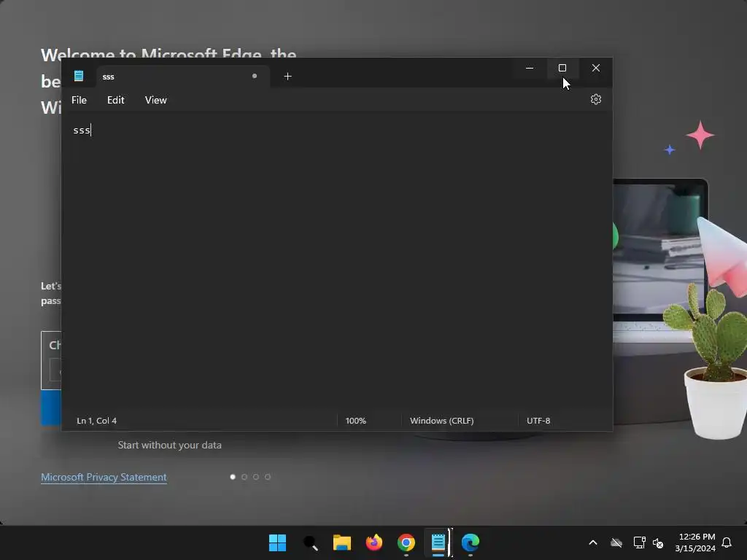
Task: Click UTF-8 encoding status
Action: [538, 421]
